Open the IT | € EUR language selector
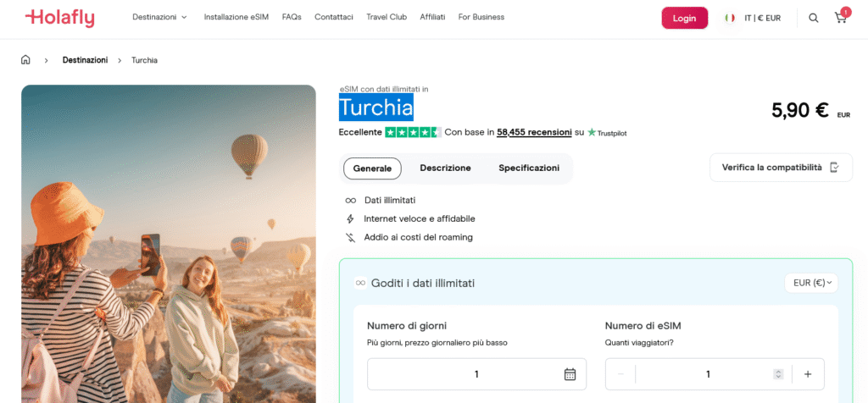This screenshot has width=868, height=403. (762, 18)
